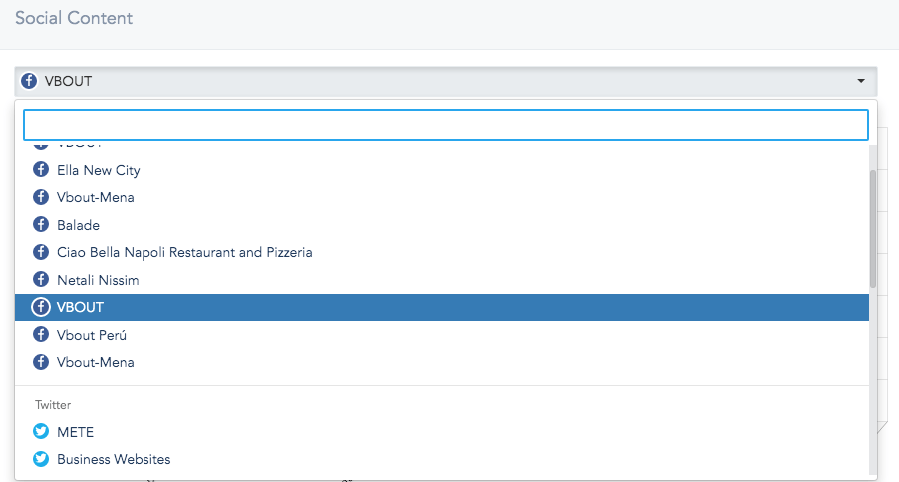
Task: Click the Facebook icon beside Vbout Perú
Action: [x=41, y=335]
